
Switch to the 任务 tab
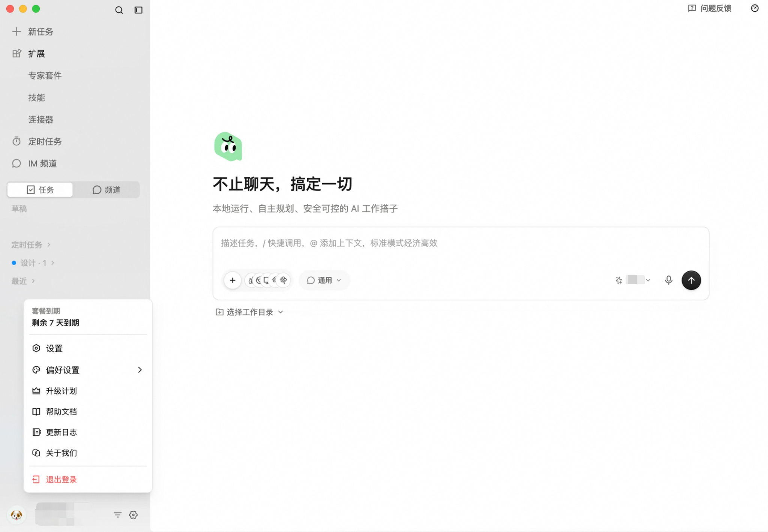(x=40, y=190)
